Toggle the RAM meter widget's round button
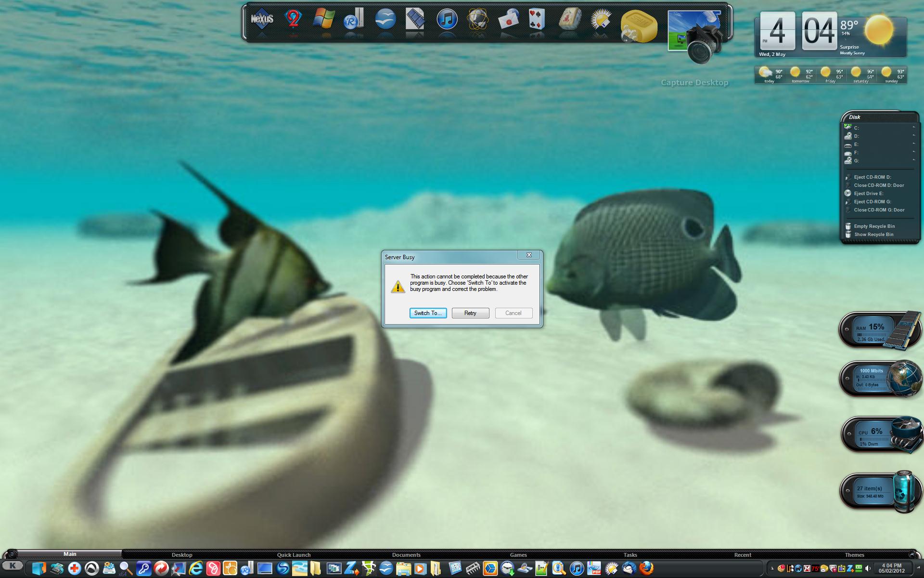The image size is (924, 578). [x=847, y=330]
